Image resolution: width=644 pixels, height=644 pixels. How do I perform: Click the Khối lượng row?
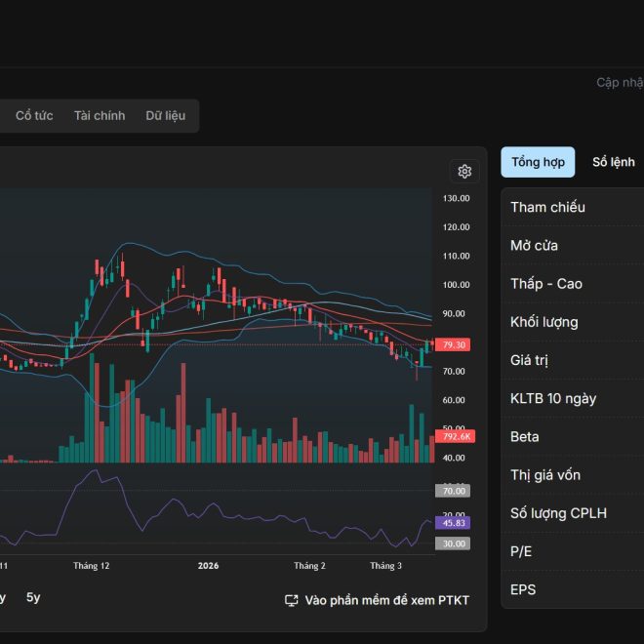coord(574,322)
